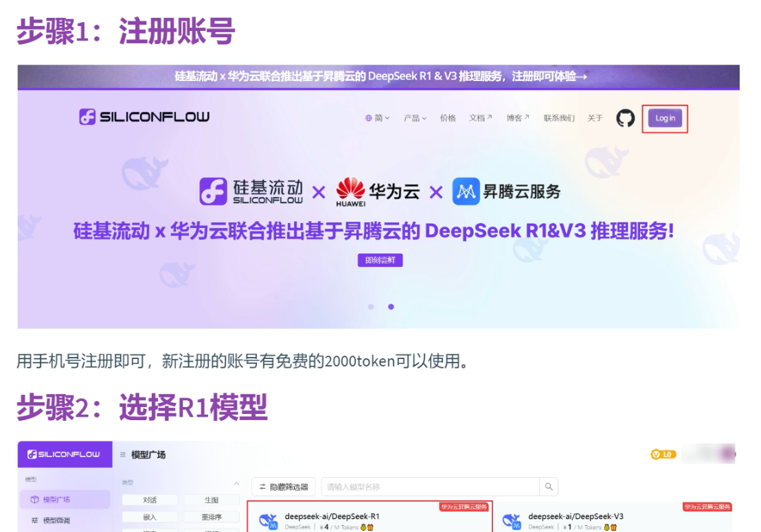Select 联系我们 in the navigation
Viewport: 761px width, 532px height.
pos(558,118)
